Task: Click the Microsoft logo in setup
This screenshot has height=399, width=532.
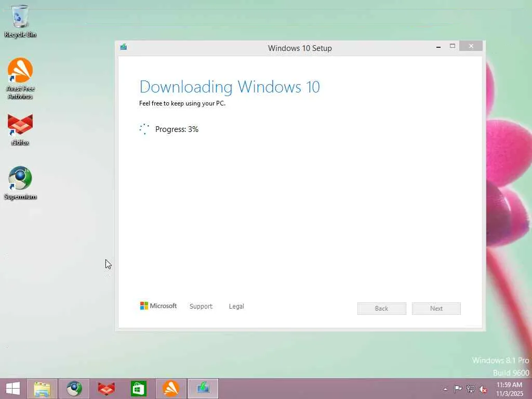Action: click(158, 305)
